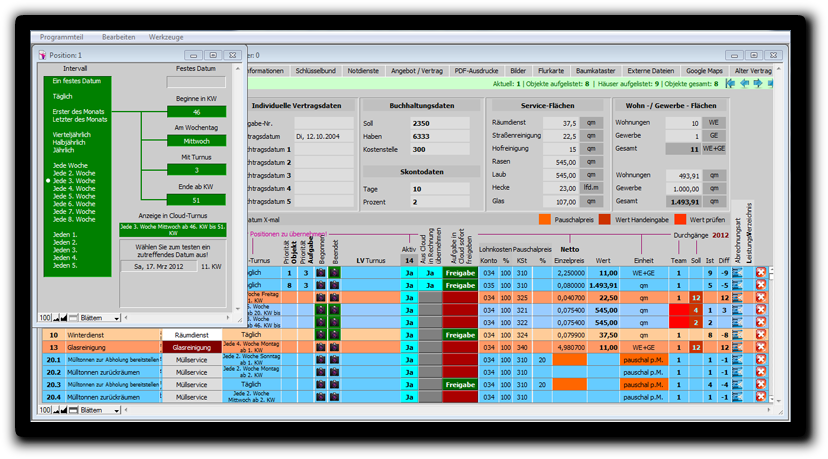Delete row 20.4 using red X
The image size is (828, 459).
[760, 397]
